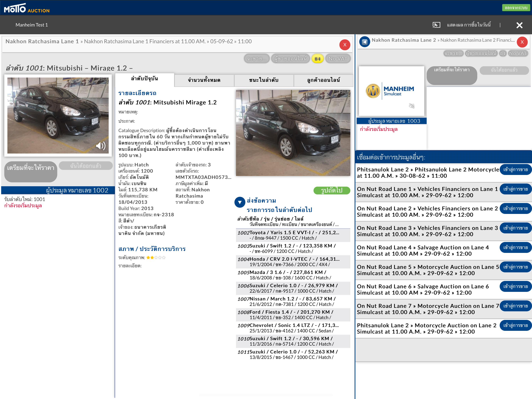Screen dimensions: 532x399
Task: Click the online seller badge in Lane 1
Action: (291, 58)
